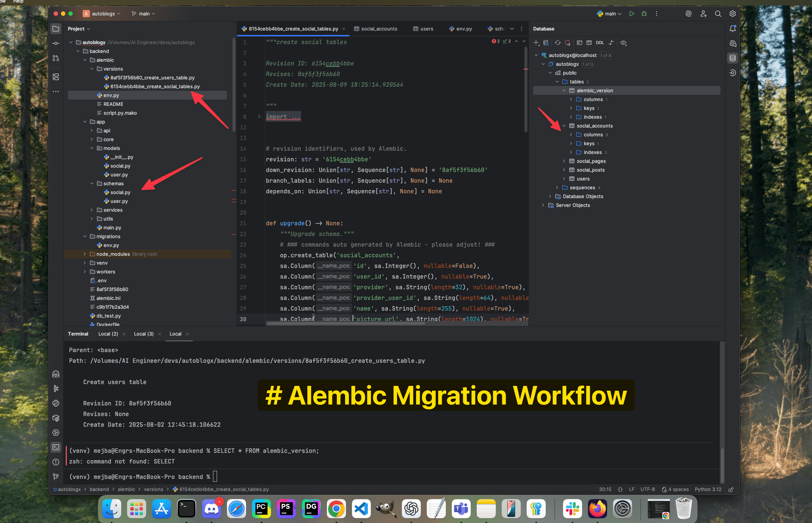The height and width of the screenshot is (523, 812).
Task: Expand the Server Objects node
Action: point(543,205)
